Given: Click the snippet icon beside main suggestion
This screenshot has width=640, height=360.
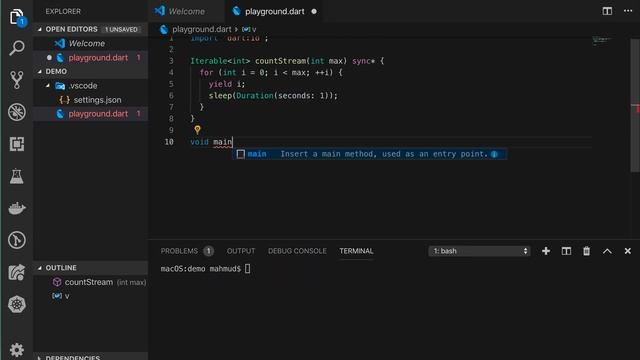Looking at the screenshot, I should pos(241,154).
